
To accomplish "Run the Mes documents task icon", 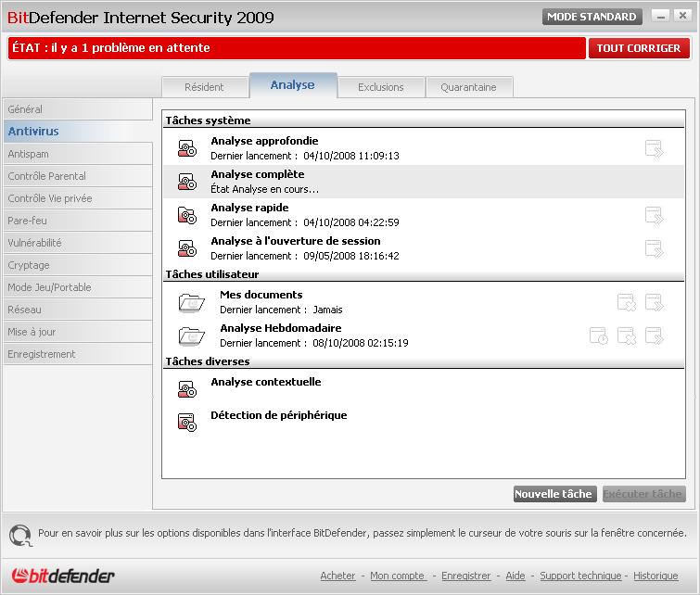I will 654,302.
